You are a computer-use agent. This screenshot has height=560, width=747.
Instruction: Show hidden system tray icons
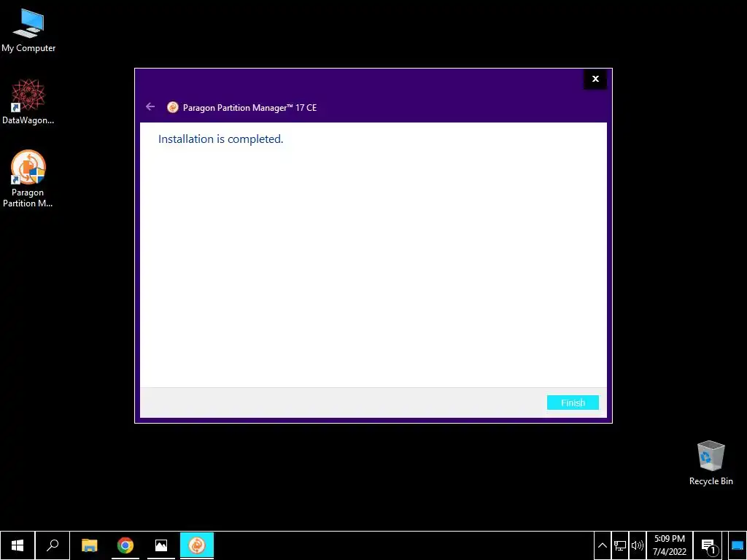[x=602, y=545]
